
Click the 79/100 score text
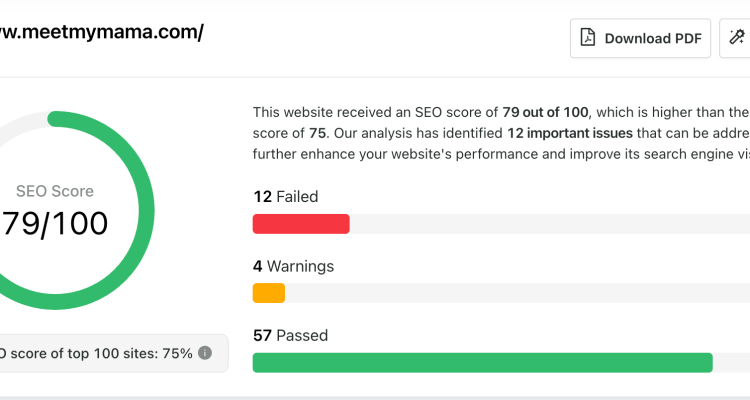click(55, 223)
